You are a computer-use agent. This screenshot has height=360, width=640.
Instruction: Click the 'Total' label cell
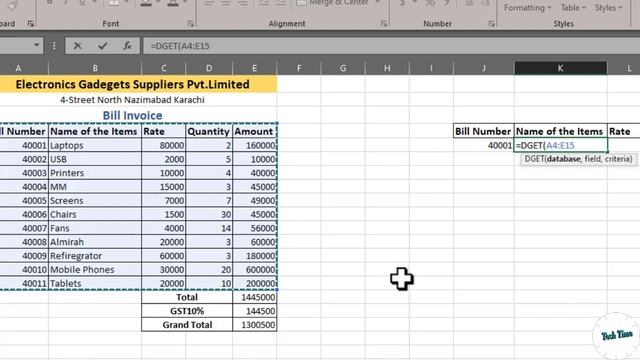pos(187,297)
